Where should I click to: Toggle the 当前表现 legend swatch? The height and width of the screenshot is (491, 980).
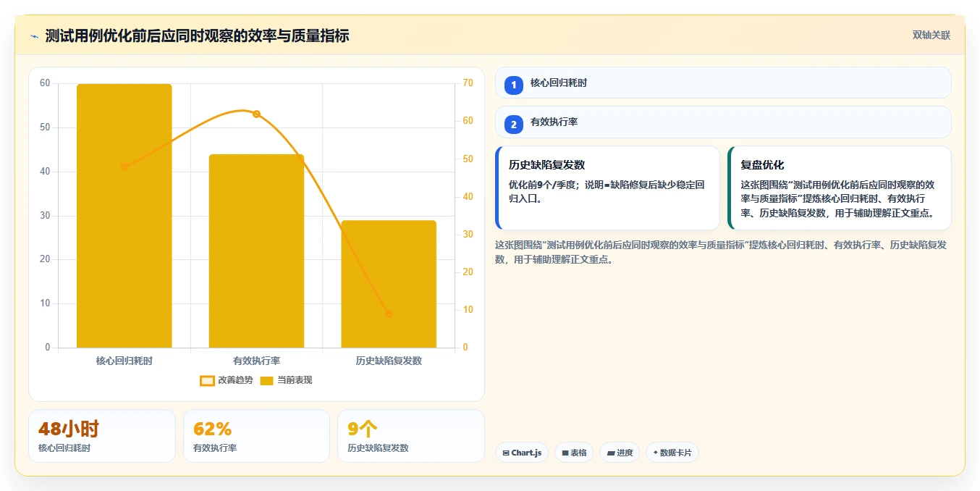tap(267, 380)
